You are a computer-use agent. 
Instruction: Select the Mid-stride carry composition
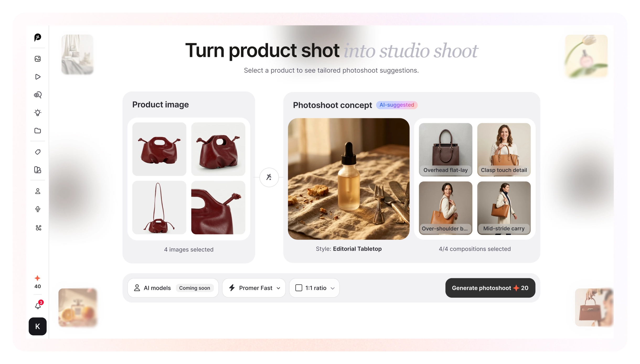504,208
